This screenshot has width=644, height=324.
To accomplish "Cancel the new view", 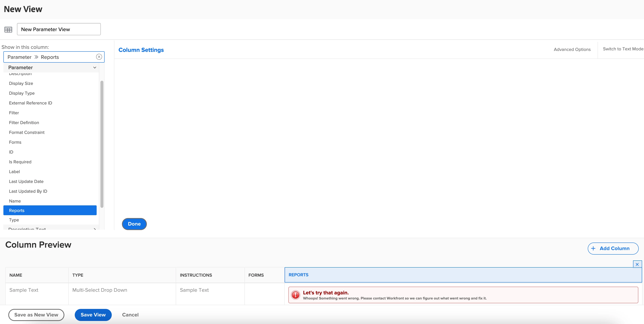I will pyautogui.click(x=130, y=315).
